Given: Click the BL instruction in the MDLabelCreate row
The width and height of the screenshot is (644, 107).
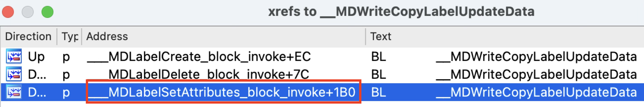Looking at the screenshot, I should 378,56.
